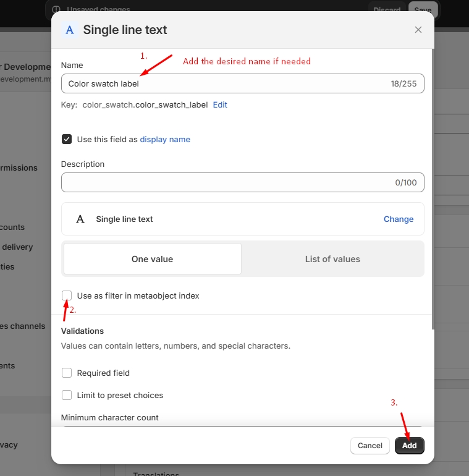Screen dimensions: 469x476
Task: Click the text type icon beside Change
Action: [x=80, y=219]
